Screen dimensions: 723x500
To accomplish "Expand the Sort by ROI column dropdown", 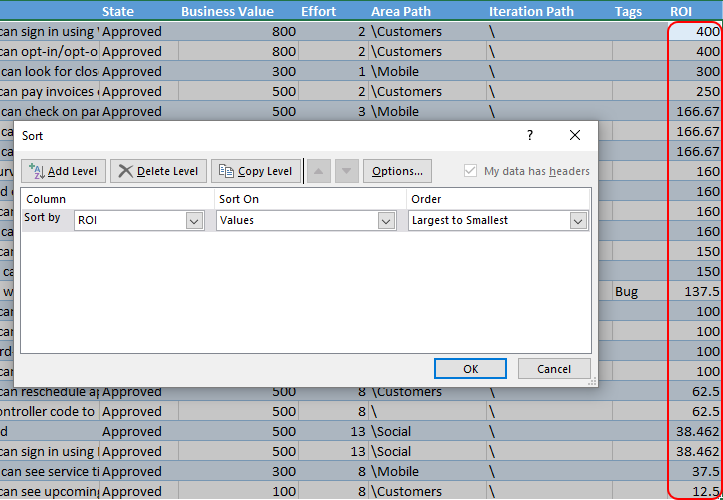I will point(195,220).
